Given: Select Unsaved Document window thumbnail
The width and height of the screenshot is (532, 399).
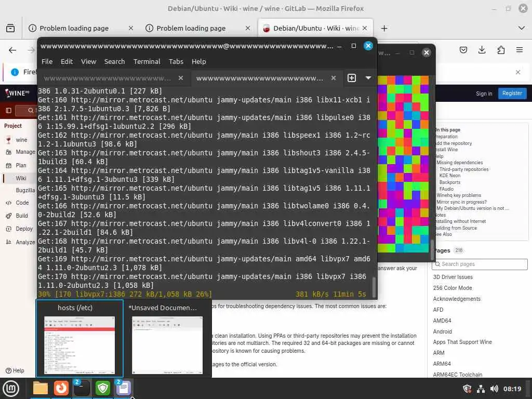Looking at the screenshot, I should [x=167, y=338].
